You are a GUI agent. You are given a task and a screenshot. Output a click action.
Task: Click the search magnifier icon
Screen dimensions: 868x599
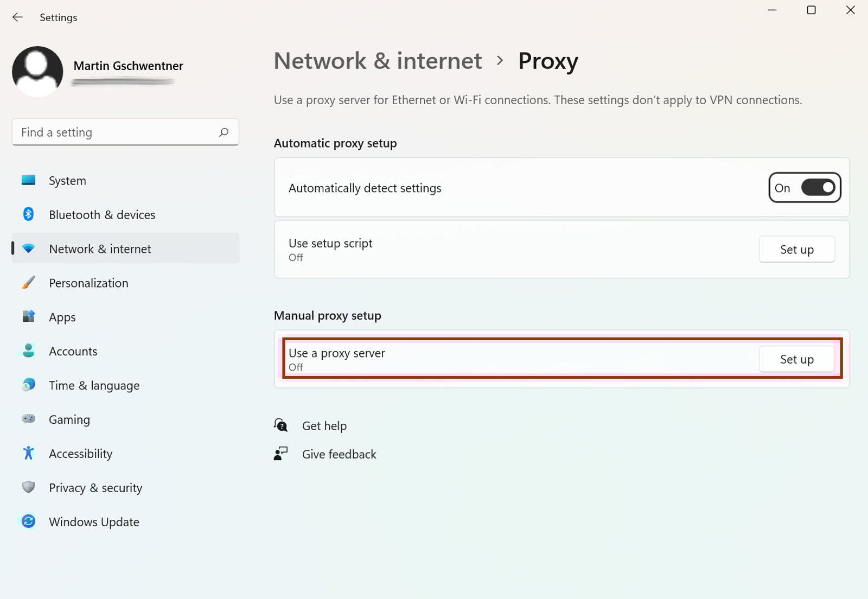pos(224,132)
